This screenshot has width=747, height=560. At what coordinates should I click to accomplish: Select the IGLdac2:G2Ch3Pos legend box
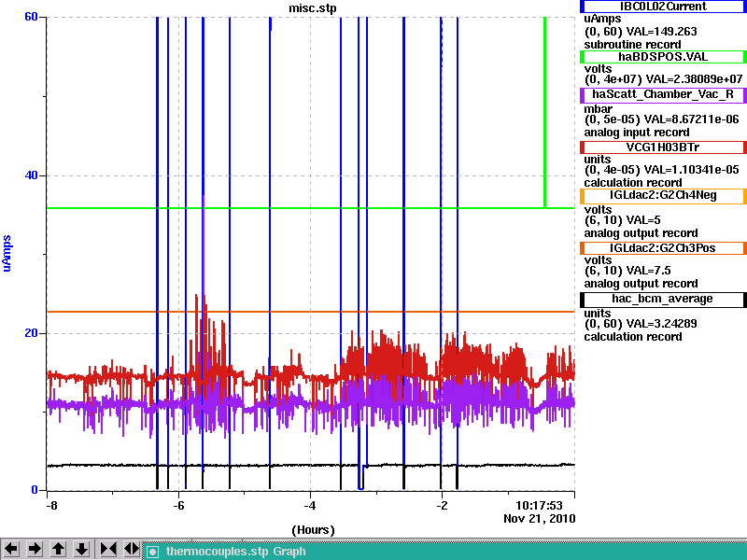coord(663,248)
